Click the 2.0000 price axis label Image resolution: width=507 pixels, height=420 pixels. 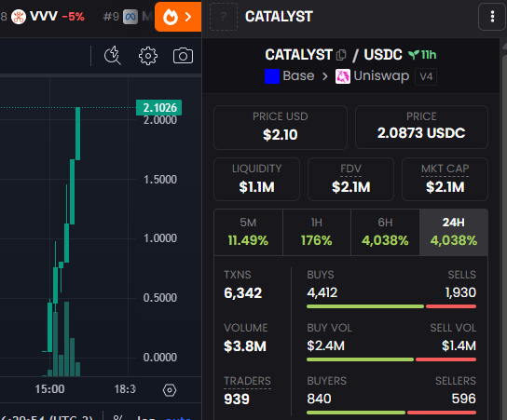pyautogui.click(x=160, y=120)
